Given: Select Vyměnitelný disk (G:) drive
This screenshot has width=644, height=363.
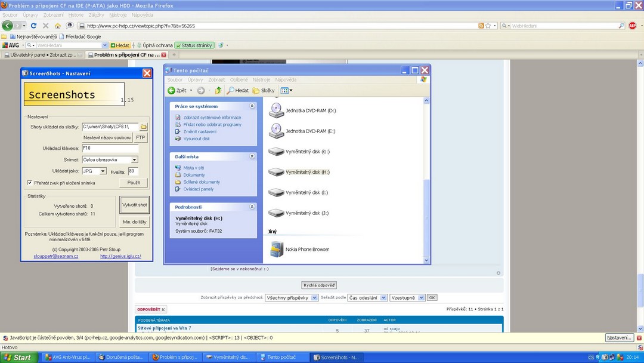Looking at the screenshot, I should pyautogui.click(x=276, y=152).
